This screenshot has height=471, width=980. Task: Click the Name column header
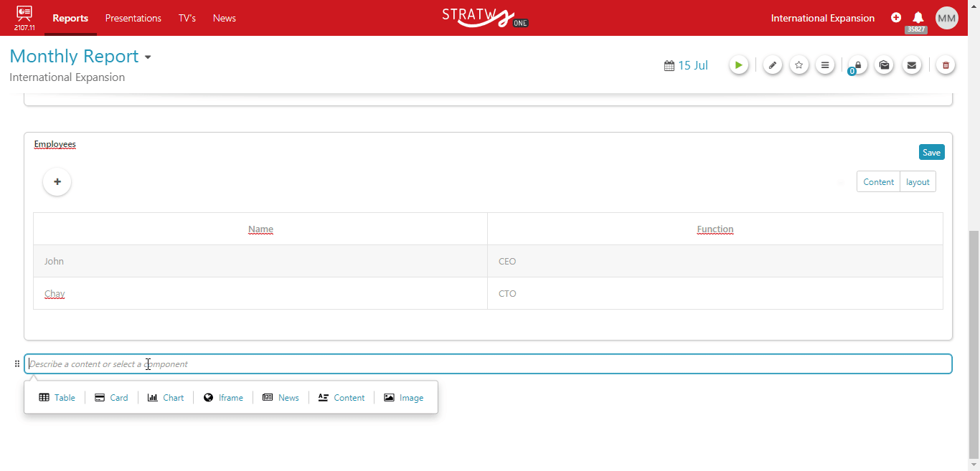(260, 229)
